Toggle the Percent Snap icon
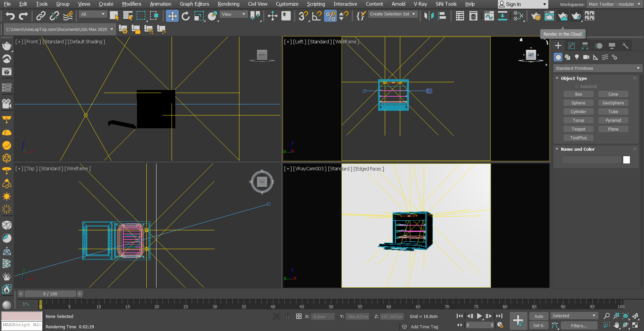 331,16
